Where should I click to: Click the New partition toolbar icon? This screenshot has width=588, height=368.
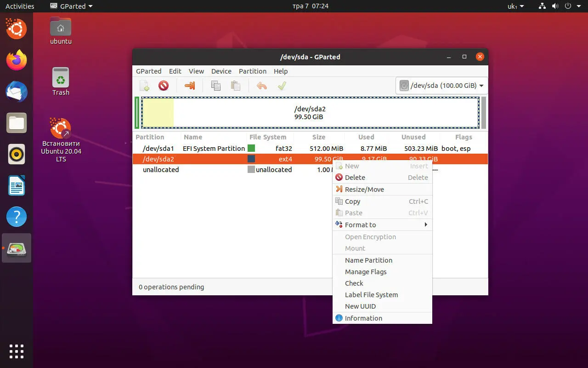click(145, 86)
